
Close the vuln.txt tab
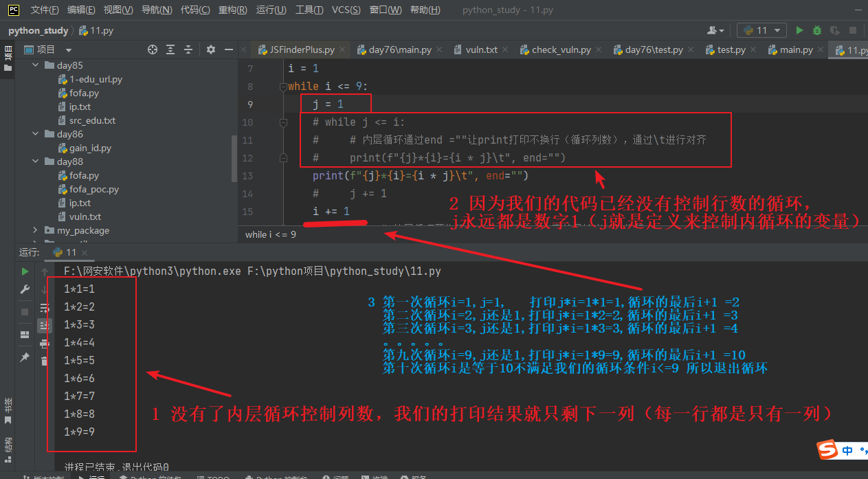tap(506, 50)
